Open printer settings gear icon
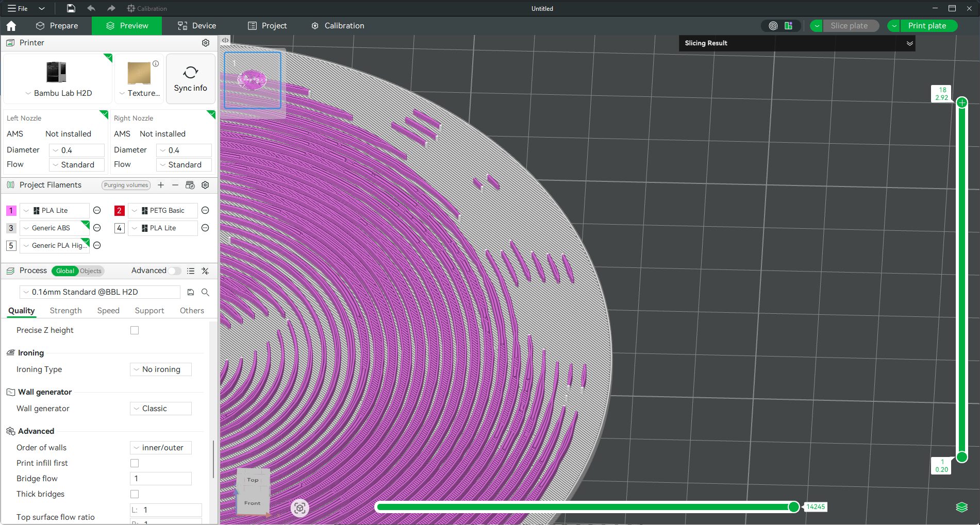Viewport: 980px width, 525px height. 206,43
